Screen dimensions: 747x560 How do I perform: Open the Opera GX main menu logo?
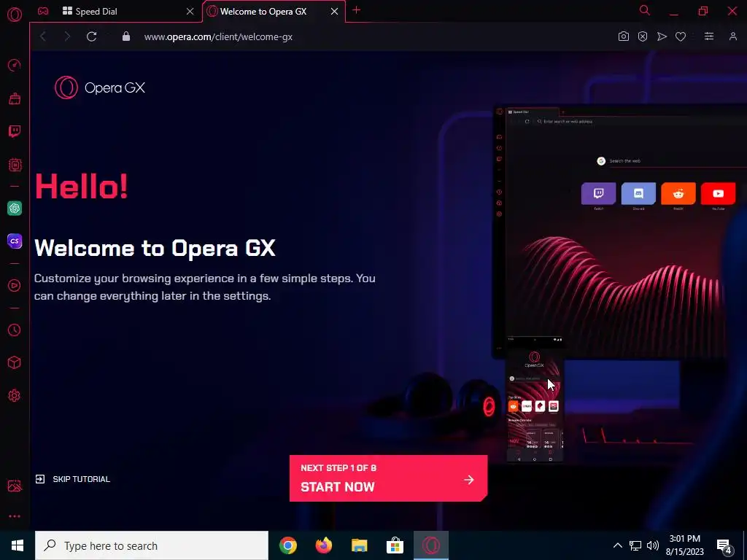click(x=15, y=15)
